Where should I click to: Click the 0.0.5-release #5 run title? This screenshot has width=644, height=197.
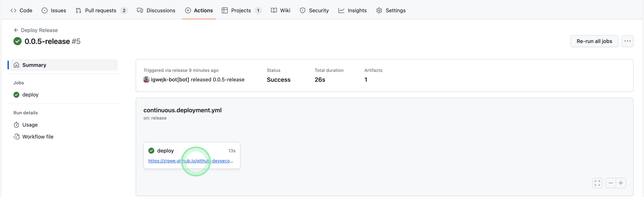pos(53,41)
